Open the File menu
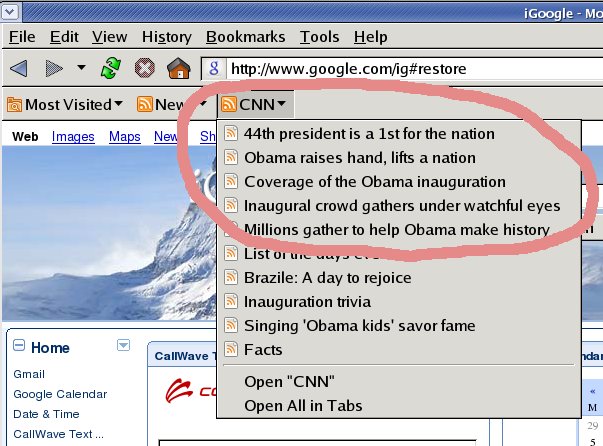The width and height of the screenshot is (603, 446). click(x=22, y=37)
